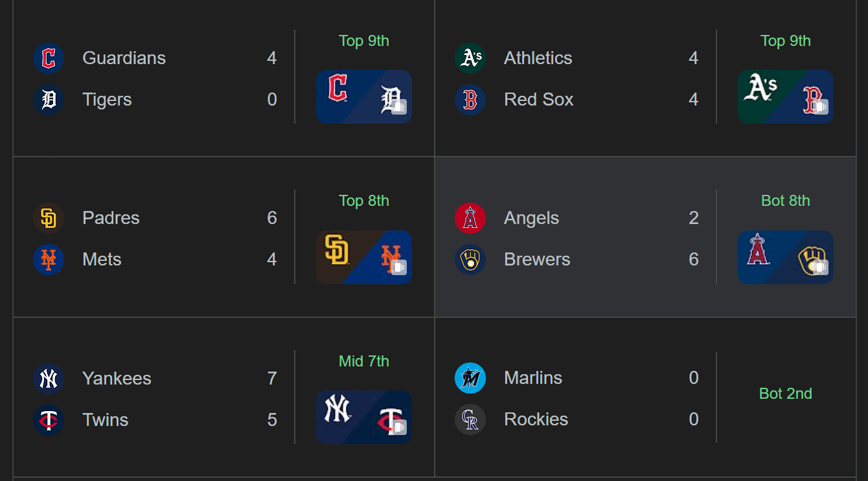Select the Twins team name

tap(106, 420)
